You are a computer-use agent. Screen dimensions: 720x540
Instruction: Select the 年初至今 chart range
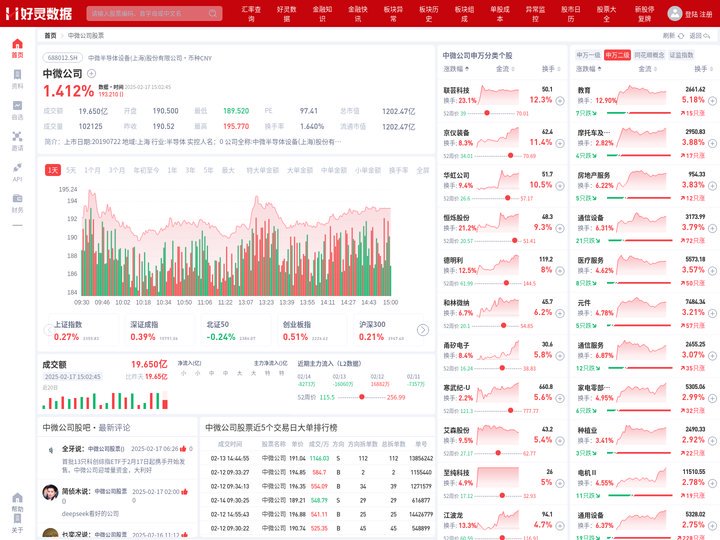(146, 170)
